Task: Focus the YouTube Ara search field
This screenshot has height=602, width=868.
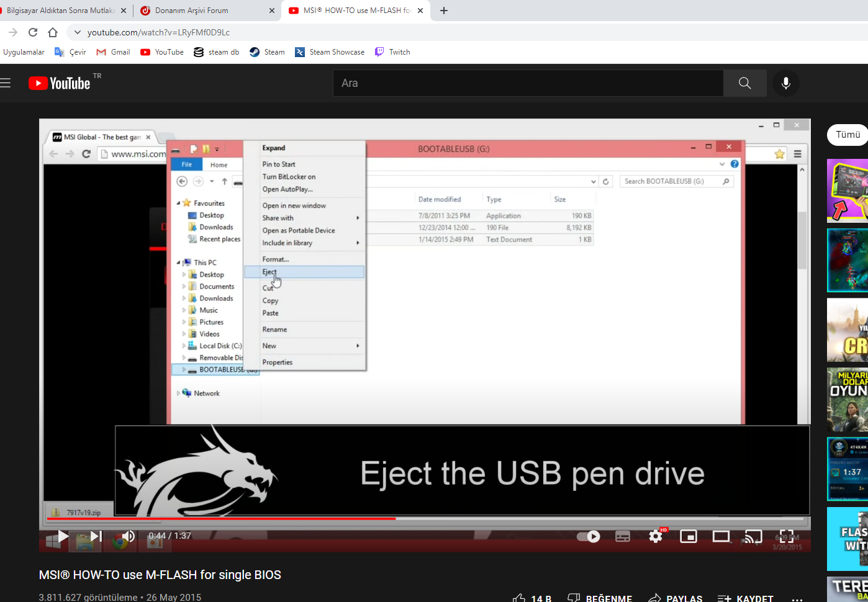Action: [528, 83]
